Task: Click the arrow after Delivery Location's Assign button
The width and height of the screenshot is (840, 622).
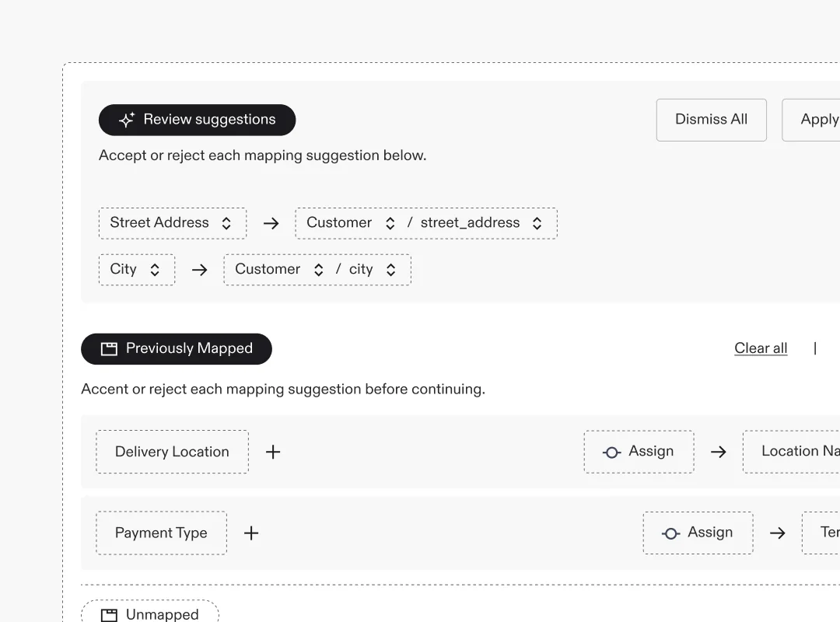Action: click(x=718, y=452)
